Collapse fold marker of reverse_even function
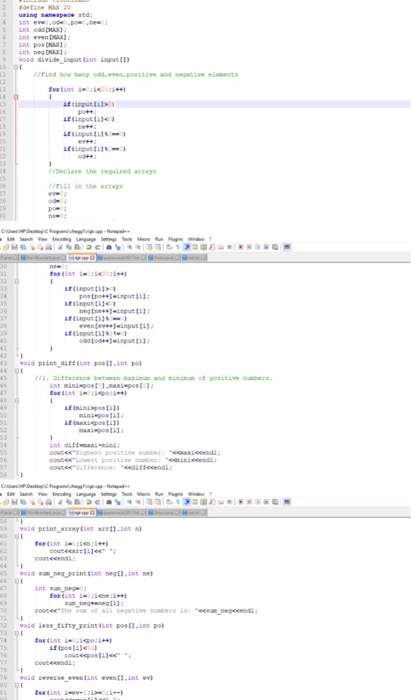411x700 pixels. coord(17,685)
